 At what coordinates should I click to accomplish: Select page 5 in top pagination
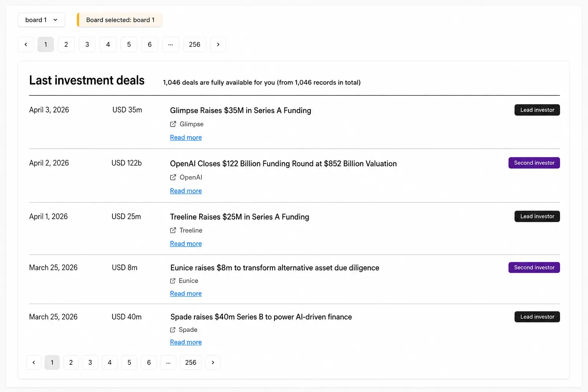tap(129, 44)
